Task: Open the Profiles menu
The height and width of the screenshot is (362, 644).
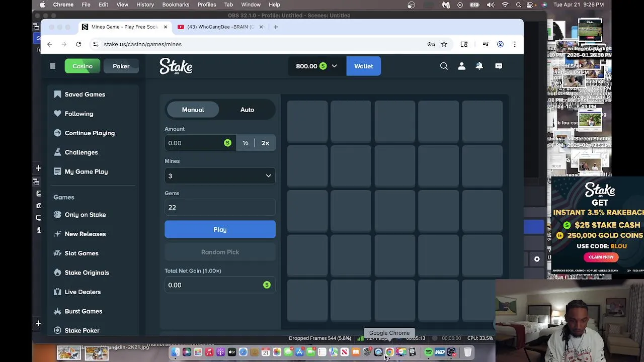Action: pos(207,5)
